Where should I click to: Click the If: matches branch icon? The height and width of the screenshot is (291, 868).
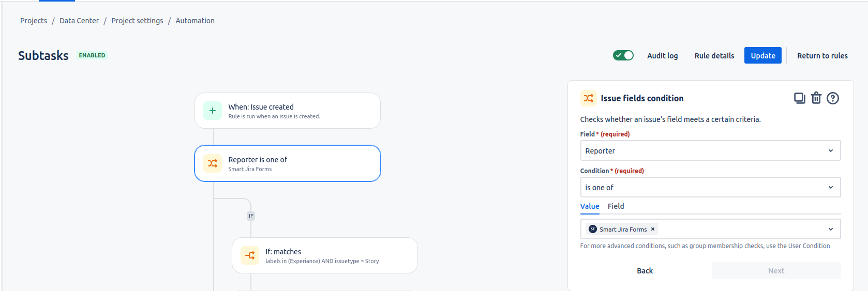pos(250,255)
